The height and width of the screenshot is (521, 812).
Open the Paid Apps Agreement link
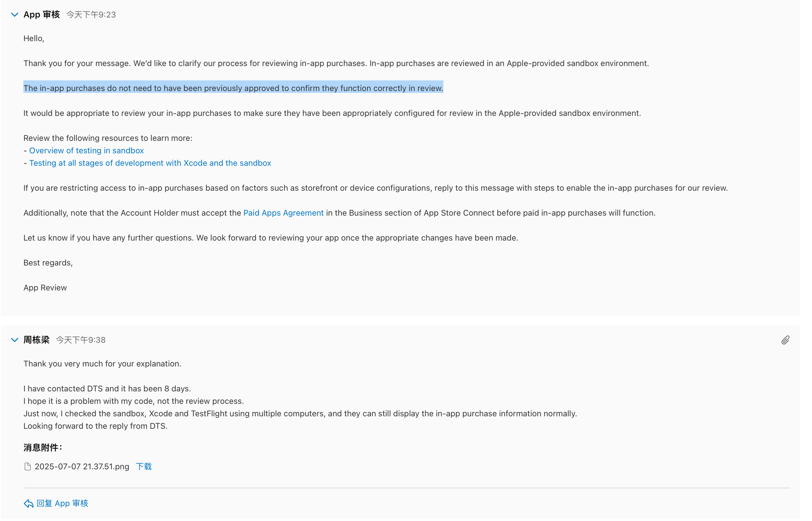pos(283,213)
